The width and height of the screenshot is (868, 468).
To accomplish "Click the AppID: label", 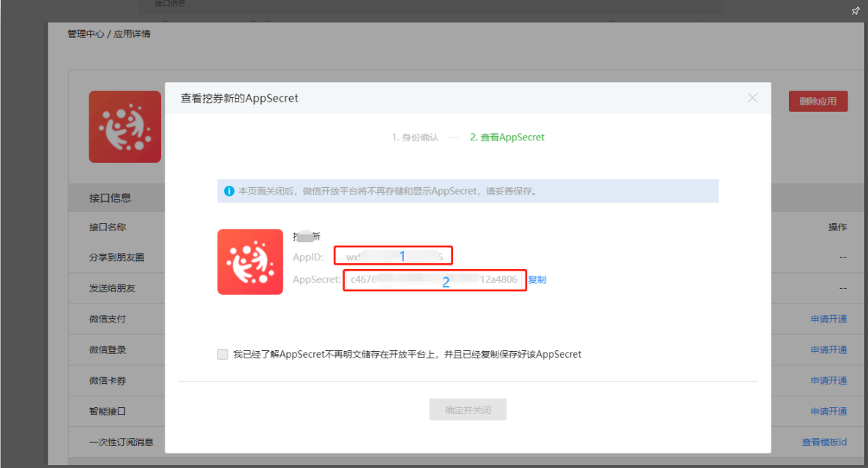I will coord(308,257).
